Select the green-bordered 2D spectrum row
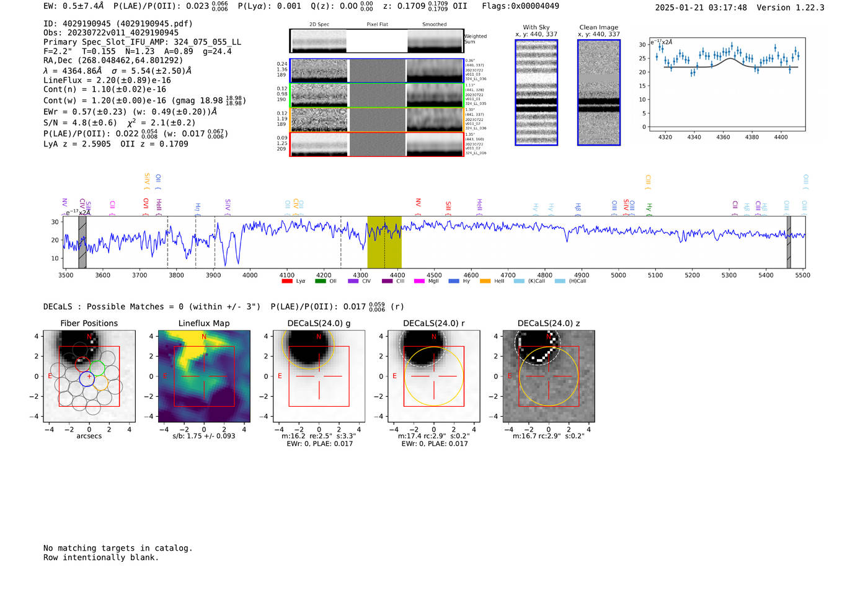This screenshot has width=868, height=591. click(377, 96)
